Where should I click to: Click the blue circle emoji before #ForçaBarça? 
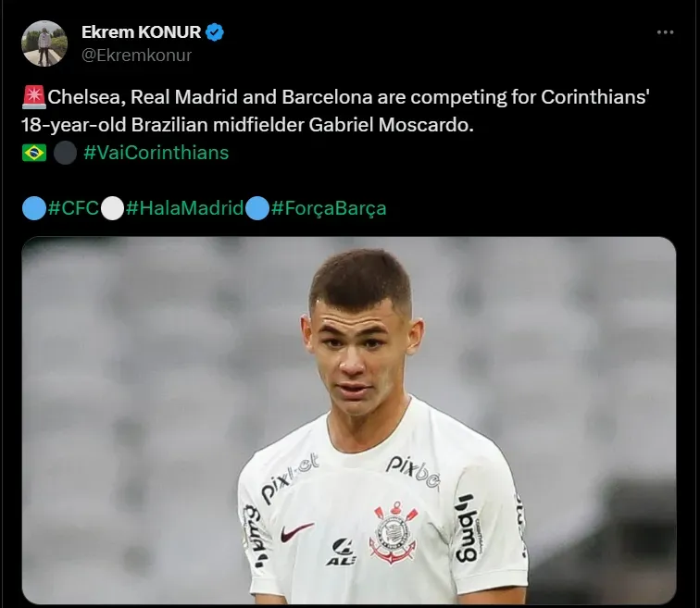257,208
